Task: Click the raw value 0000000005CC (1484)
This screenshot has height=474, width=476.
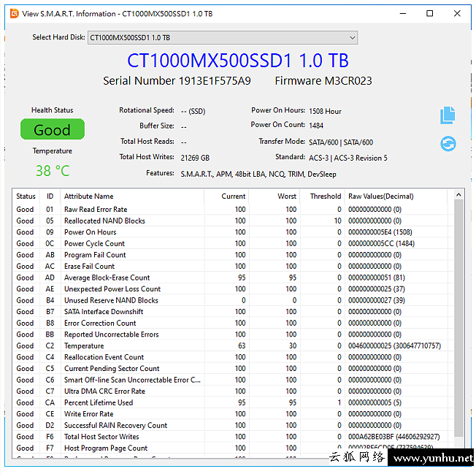Action: click(x=381, y=243)
